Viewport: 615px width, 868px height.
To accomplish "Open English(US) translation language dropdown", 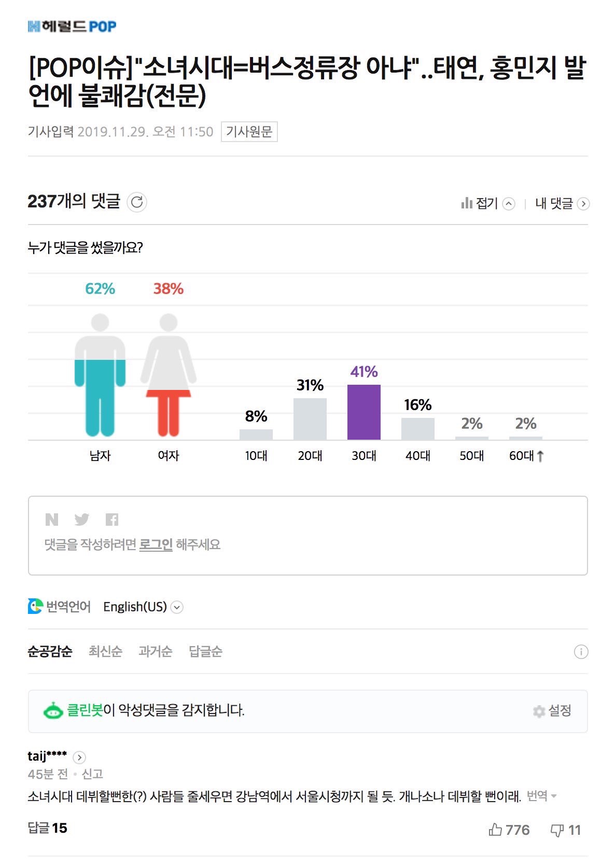I will pyautogui.click(x=143, y=607).
